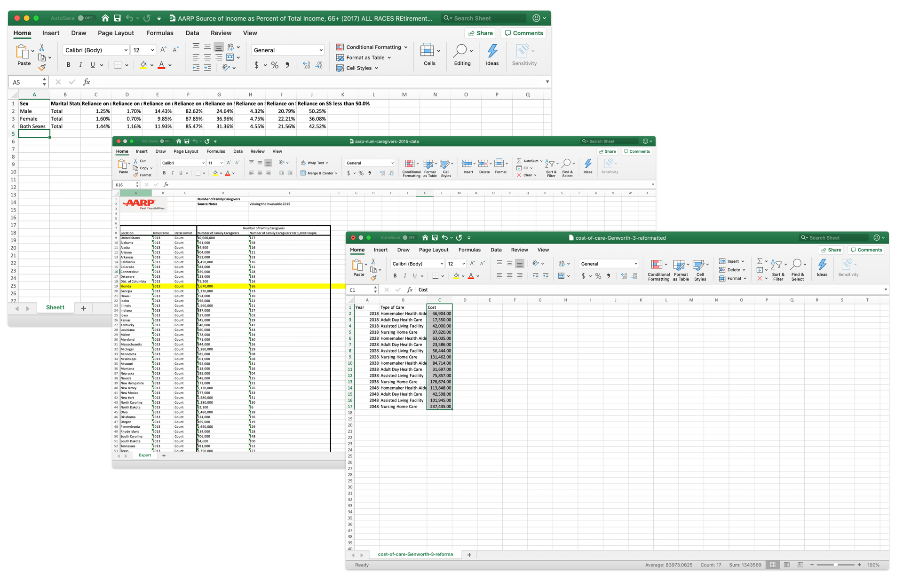903x588 pixels.
Task: Click cell '237,435.00' in cost-of-care sheet
Action: [439, 407]
